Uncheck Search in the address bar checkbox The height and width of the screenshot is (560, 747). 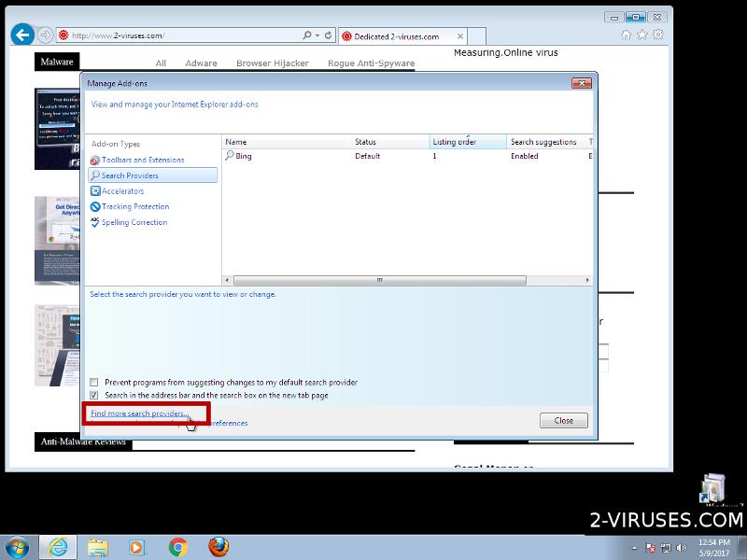tap(94, 395)
